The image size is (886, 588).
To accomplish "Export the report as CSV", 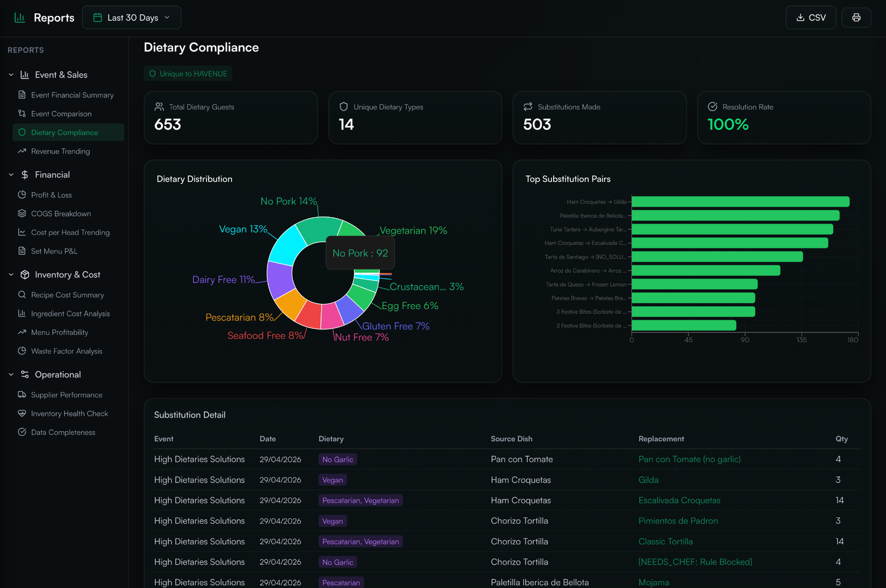I will click(811, 18).
